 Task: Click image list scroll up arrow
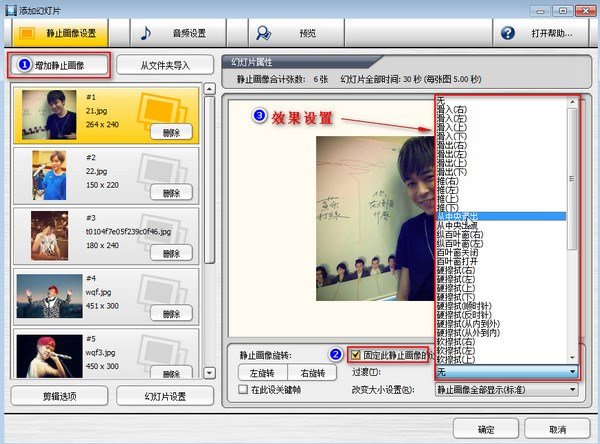click(x=209, y=89)
